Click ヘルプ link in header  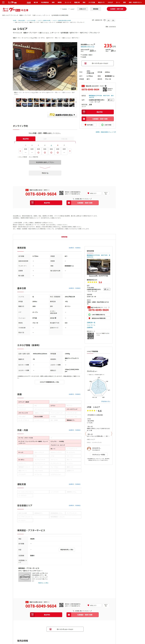tap(72, 9)
